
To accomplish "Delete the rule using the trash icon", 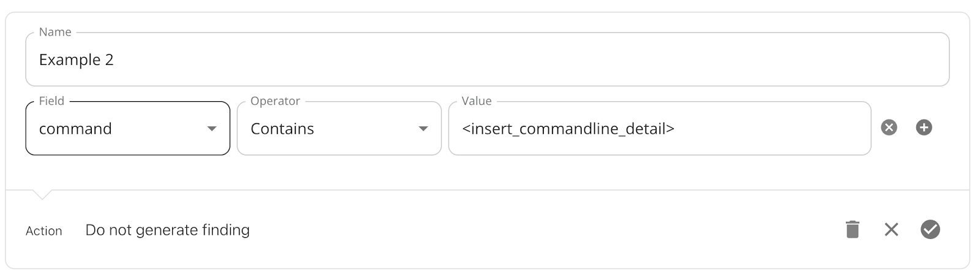I will tap(852, 229).
